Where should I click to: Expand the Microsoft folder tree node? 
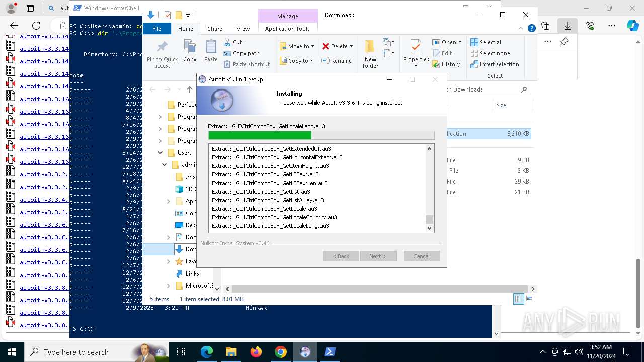(x=169, y=286)
